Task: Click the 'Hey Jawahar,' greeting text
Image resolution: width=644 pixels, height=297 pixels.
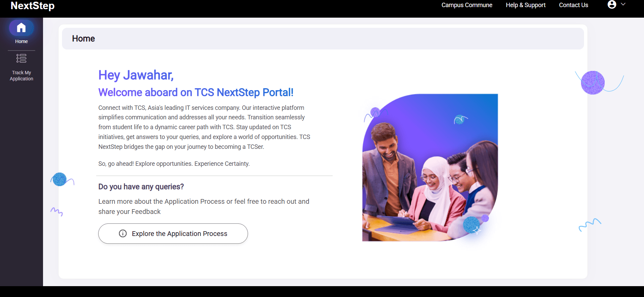Action: 136,75
